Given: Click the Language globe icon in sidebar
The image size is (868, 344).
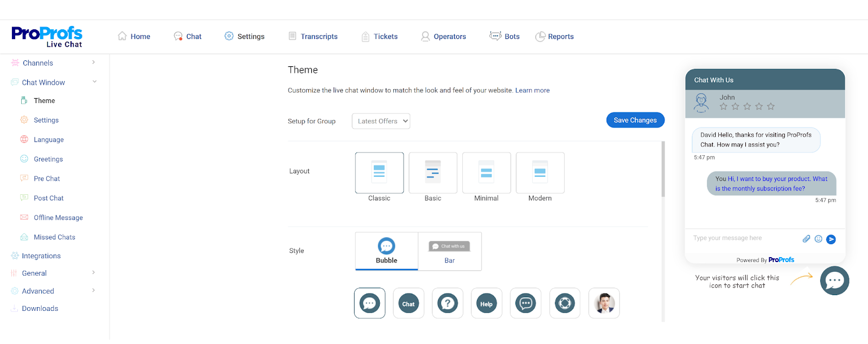Looking at the screenshot, I should tap(24, 139).
